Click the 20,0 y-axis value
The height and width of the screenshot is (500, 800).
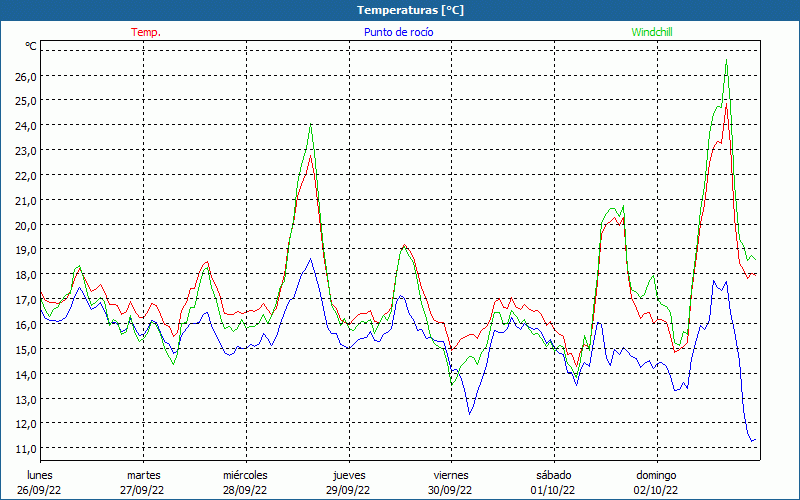pyautogui.click(x=25, y=225)
